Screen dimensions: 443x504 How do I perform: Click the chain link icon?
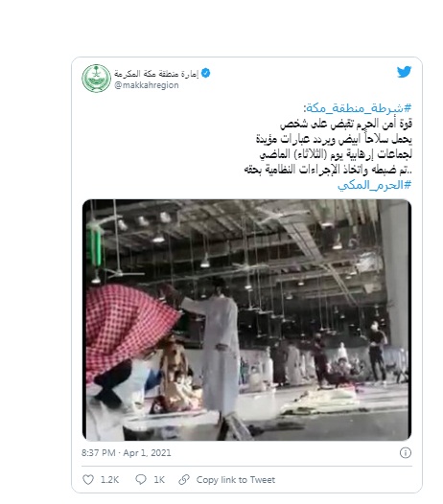tap(184, 480)
